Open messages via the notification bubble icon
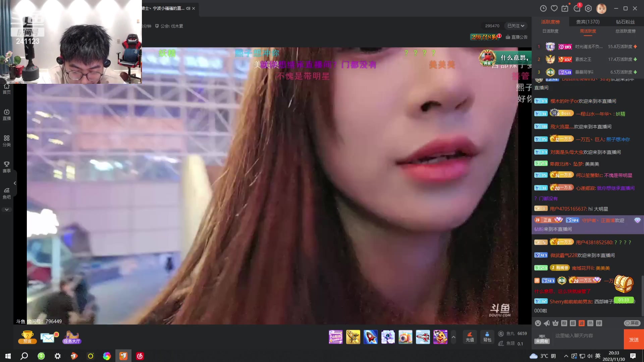The width and height of the screenshot is (644, 362). tap(577, 8)
